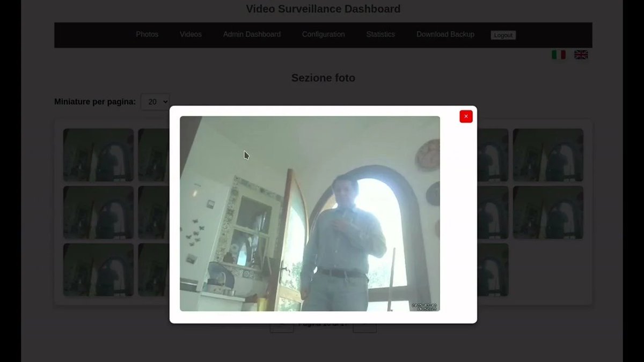Open the Videos menu item
This screenshot has width=644, height=362.
tap(191, 34)
